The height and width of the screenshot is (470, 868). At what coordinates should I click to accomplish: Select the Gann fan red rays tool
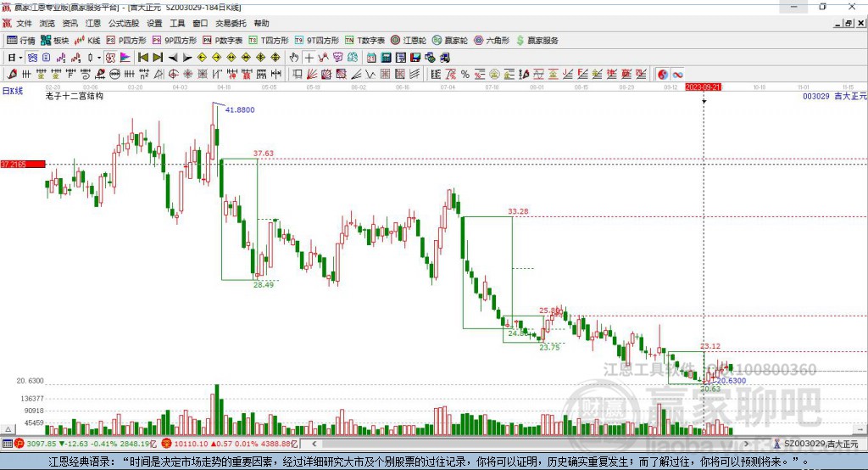[312, 75]
